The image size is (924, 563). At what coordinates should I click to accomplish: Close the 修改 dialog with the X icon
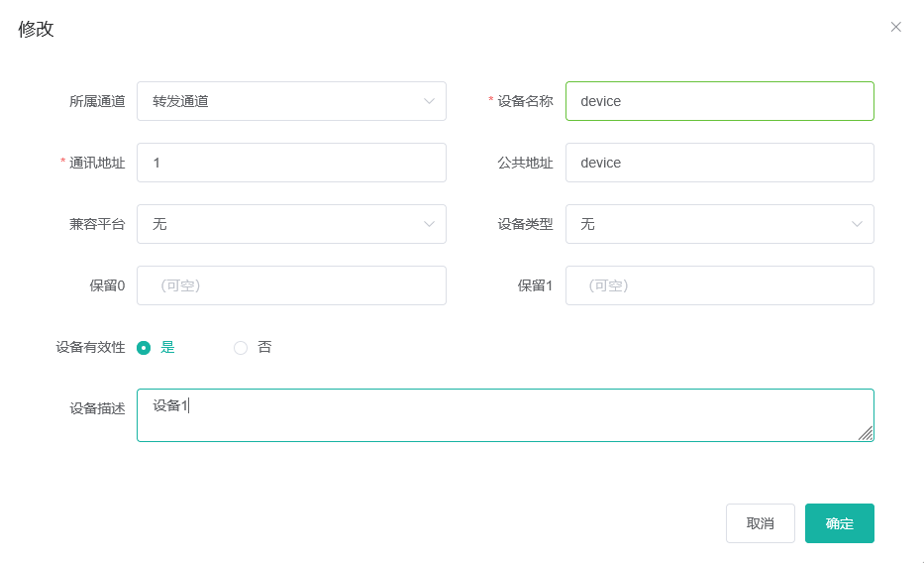pos(895,27)
